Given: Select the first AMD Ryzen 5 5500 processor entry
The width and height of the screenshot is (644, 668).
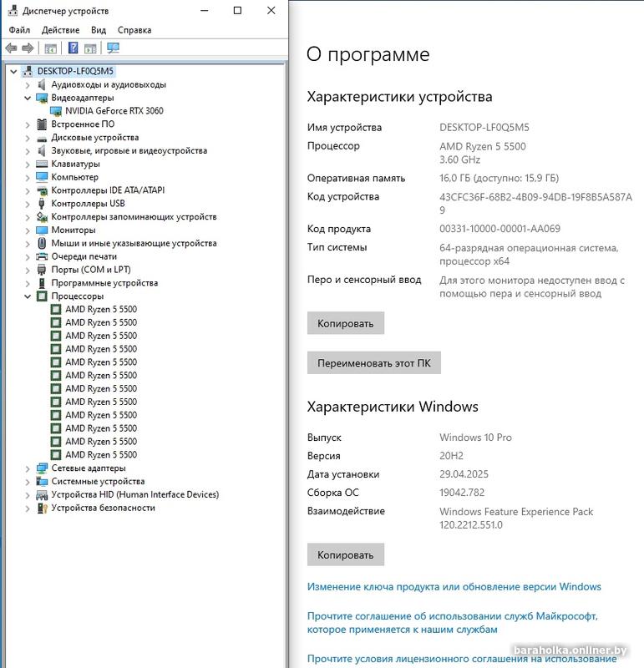Looking at the screenshot, I should (101, 309).
